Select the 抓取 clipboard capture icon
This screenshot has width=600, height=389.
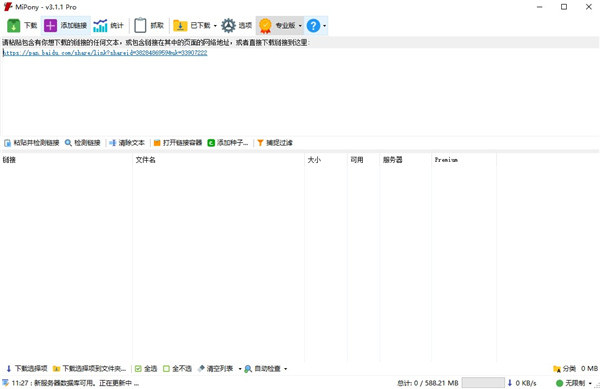140,26
